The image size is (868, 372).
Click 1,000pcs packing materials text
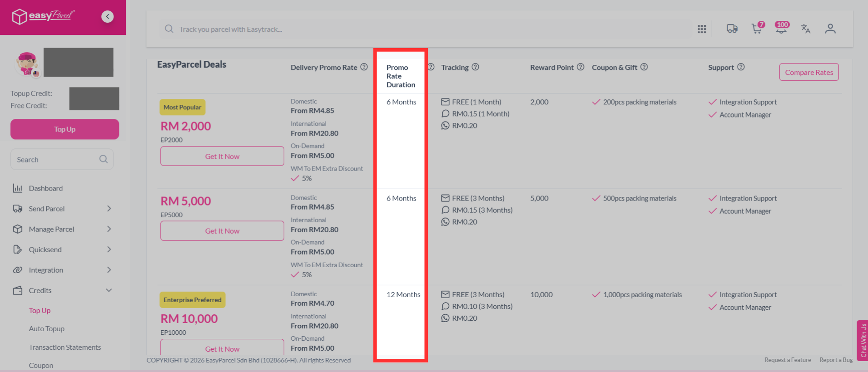point(642,295)
